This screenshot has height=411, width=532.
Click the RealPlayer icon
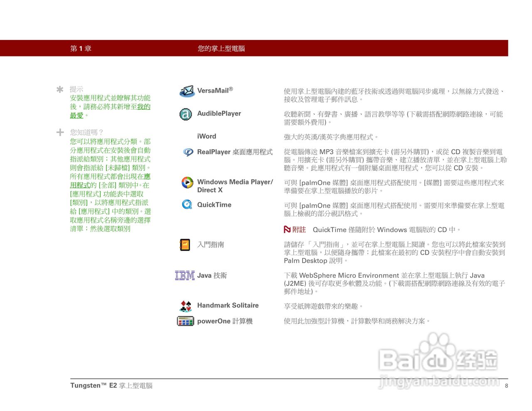pyautogui.click(x=188, y=153)
